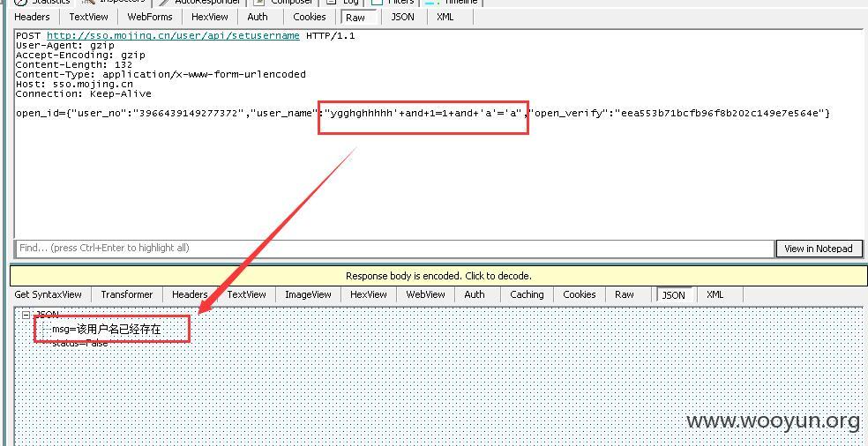The height and width of the screenshot is (446, 868).
Task: Click the View in Notepad button
Action: tap(819, 249)
